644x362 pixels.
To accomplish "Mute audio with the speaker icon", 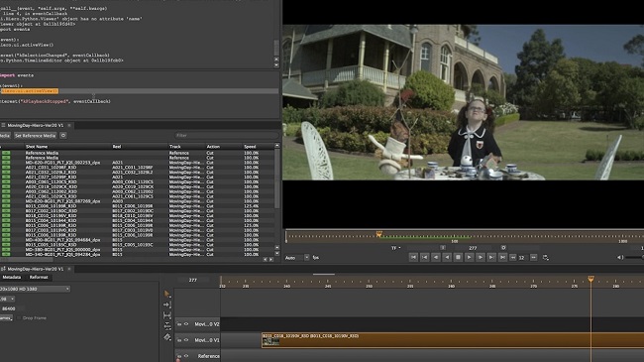I will pos(620,258).
